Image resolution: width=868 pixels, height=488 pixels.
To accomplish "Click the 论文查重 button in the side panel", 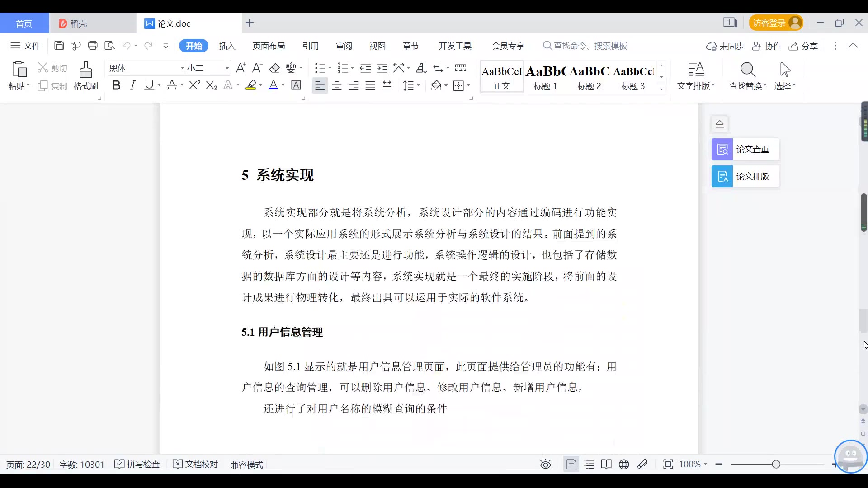I will pyautogui.click(x=745, y=149).
